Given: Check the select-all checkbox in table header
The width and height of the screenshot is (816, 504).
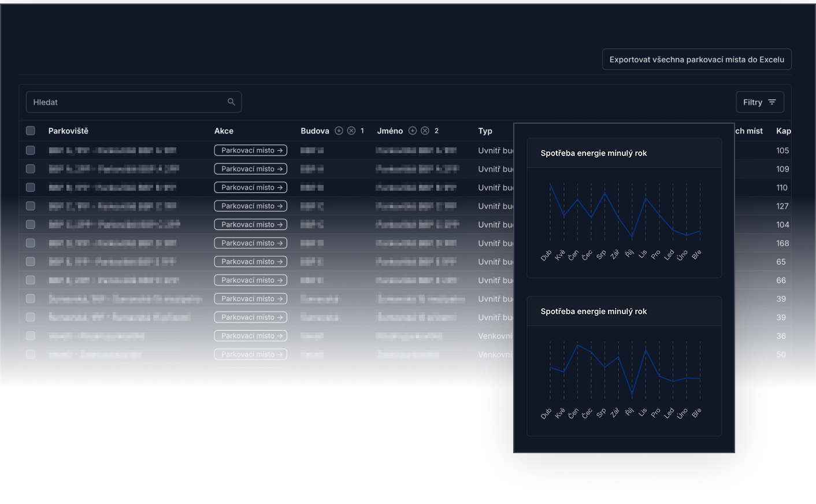Looking at the screenshot, I should [31, 131].
